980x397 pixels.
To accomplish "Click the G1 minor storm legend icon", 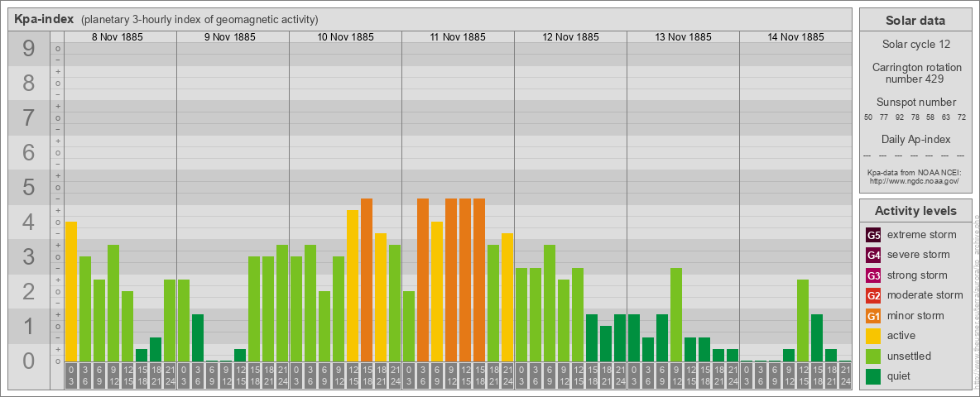I will (x=873, y=315).
